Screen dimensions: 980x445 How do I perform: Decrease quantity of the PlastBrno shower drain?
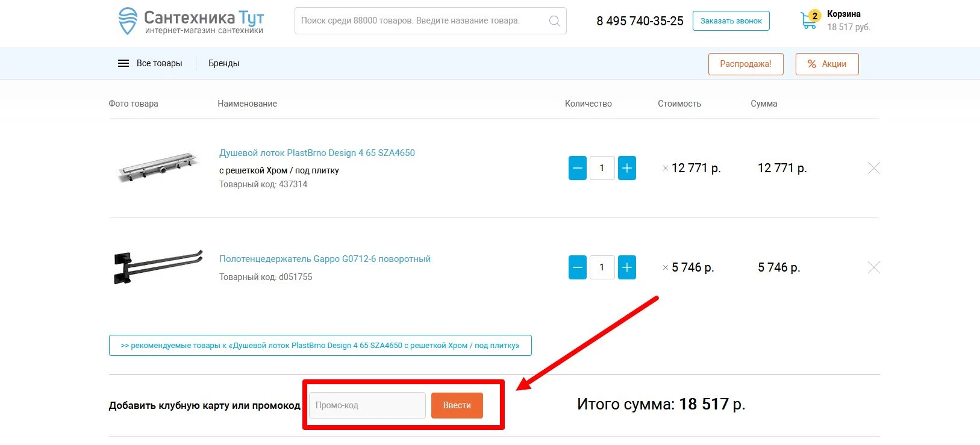coord(577,168)
